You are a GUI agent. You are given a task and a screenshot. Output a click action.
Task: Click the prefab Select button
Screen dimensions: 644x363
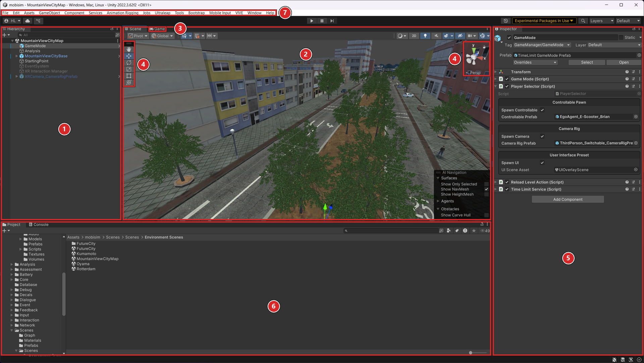[x=587, y=62]
